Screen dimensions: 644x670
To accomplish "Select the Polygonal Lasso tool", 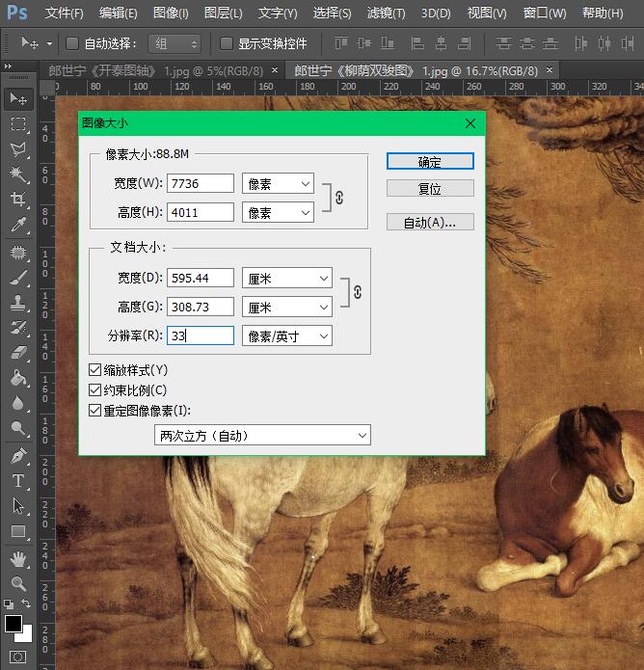I will point(18,149).
